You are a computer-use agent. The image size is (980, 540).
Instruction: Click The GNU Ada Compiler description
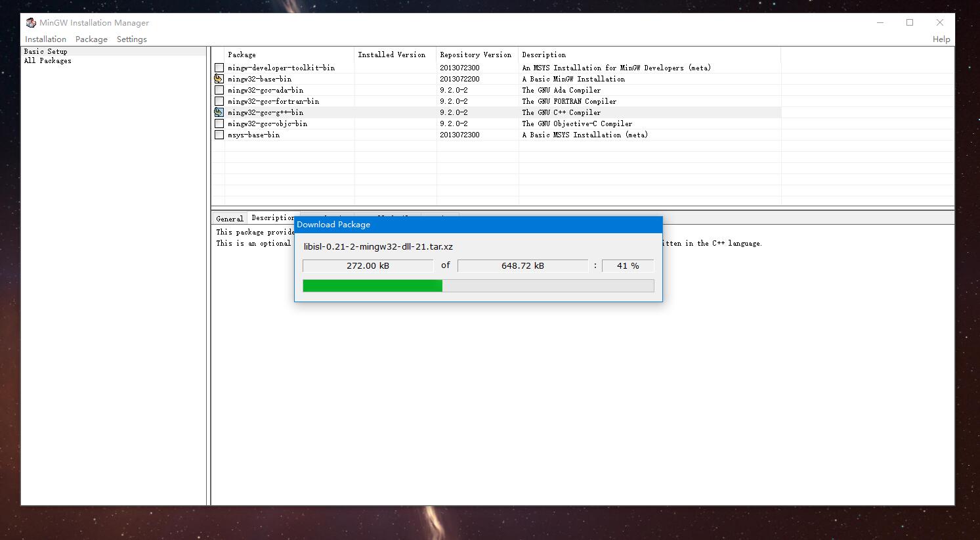[x=561, y=90]
